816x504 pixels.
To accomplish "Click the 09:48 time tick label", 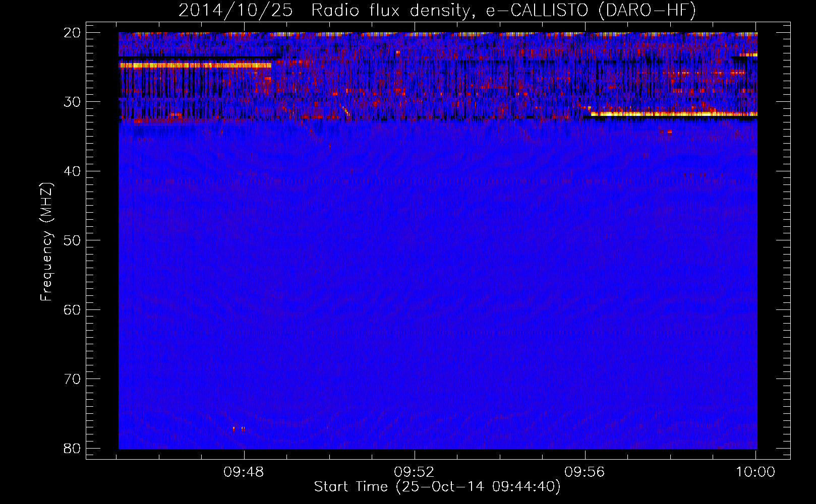I will tap(244, 472).
